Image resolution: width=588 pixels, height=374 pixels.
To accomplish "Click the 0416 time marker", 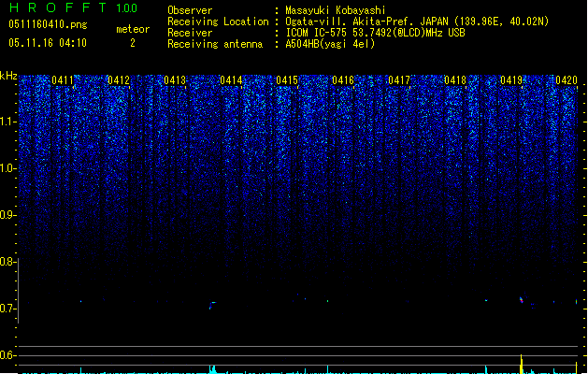I will [x=343, y=80].
